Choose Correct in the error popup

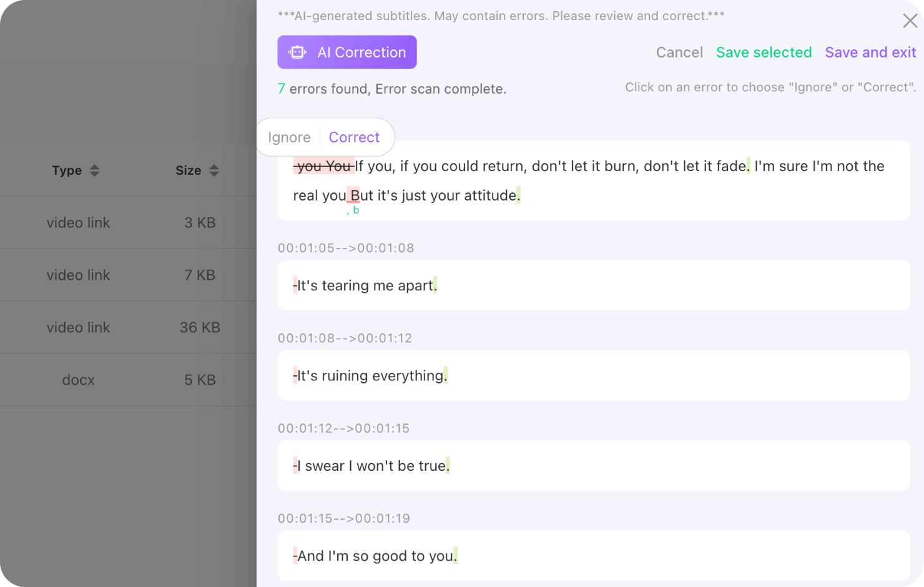(354, 137)
